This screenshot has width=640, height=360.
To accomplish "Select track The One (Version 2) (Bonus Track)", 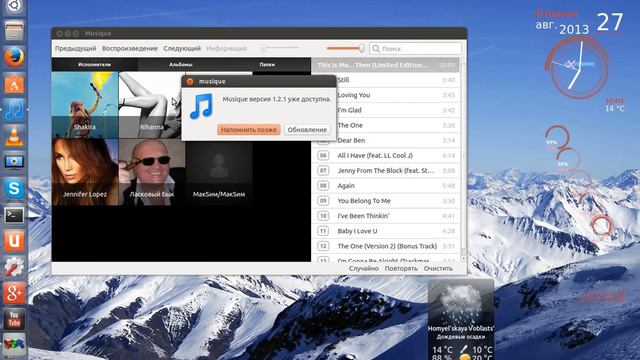I will [x=386, y=246].
